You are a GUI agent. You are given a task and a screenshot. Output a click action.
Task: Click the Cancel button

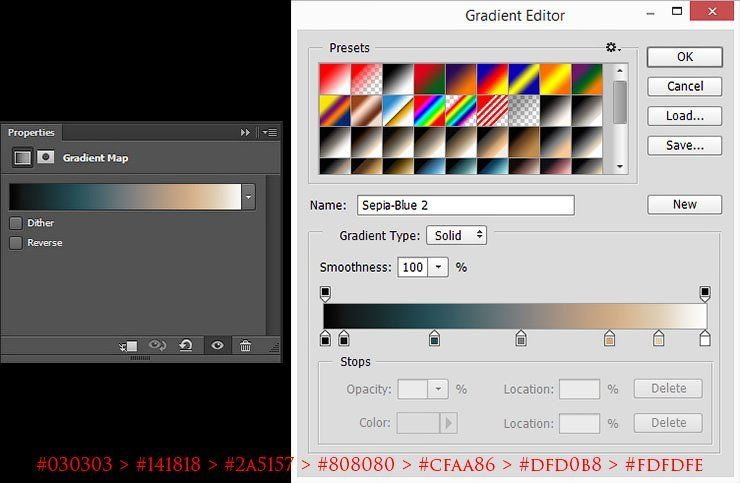coord(684,86)
